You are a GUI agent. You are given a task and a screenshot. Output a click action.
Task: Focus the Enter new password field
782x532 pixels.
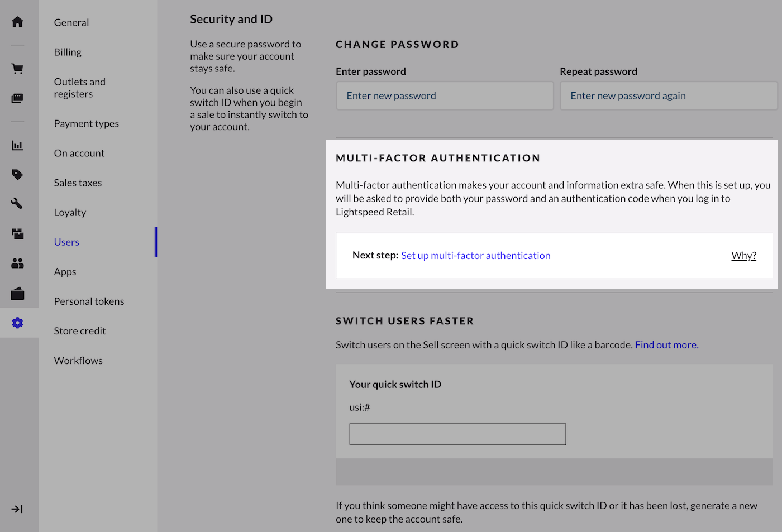(445, 96)
